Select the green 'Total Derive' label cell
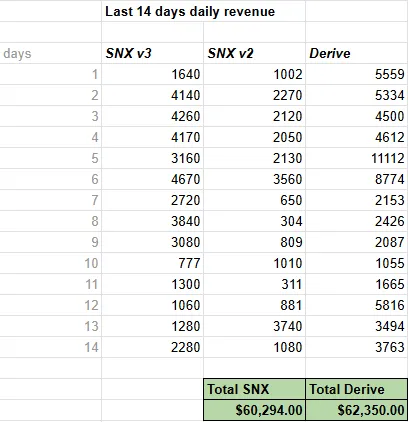 [x=357, y=389]
